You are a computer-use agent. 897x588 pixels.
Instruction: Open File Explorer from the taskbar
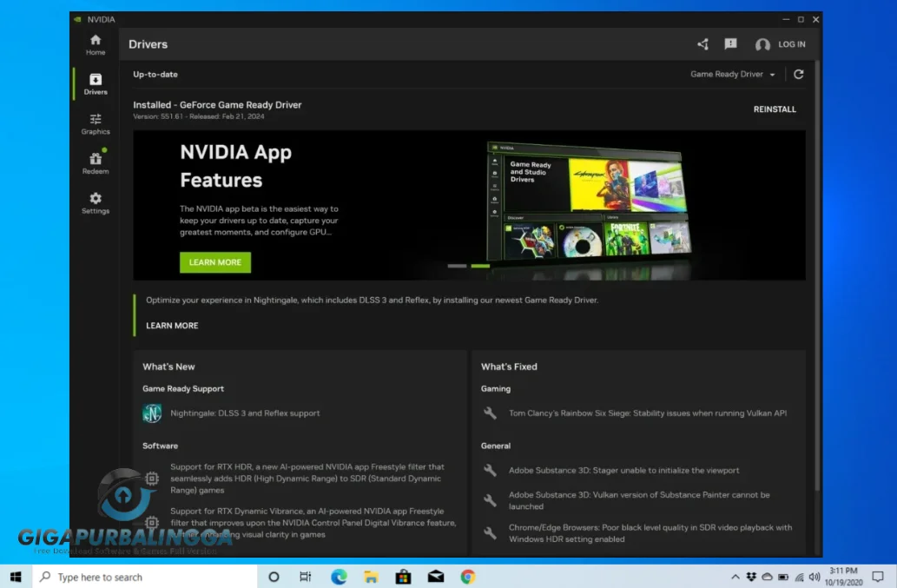pyautogui.click(x=371, y=577)
